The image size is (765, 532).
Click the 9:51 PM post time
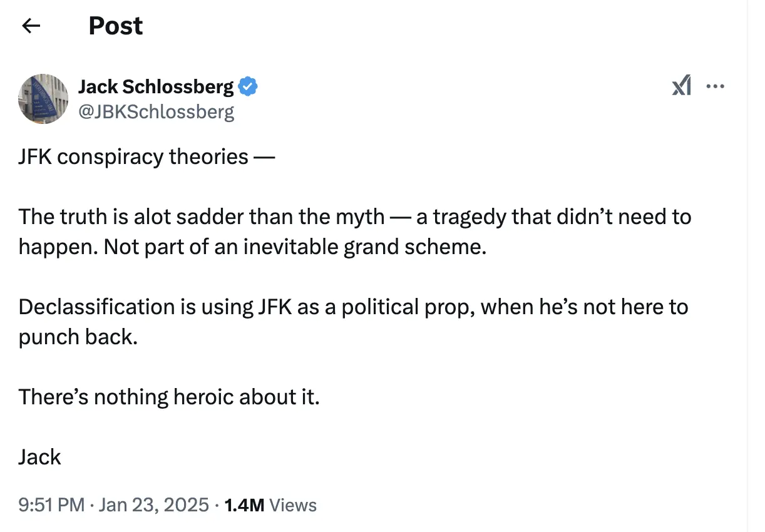point(51,505)
